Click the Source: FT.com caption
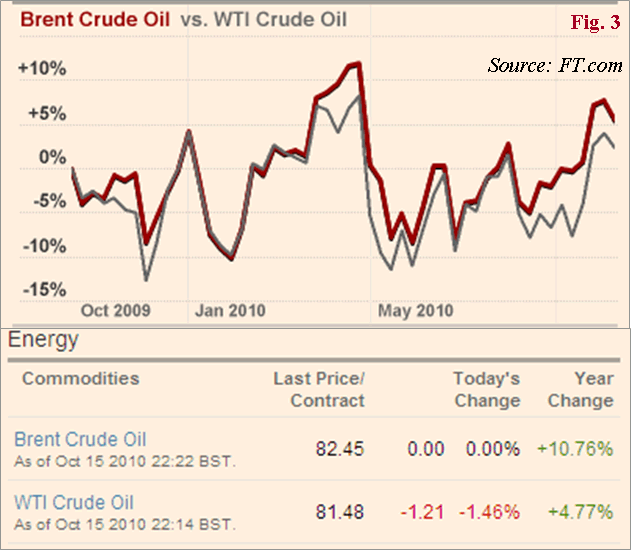The image size is (631, 550). tap(554, 66)
